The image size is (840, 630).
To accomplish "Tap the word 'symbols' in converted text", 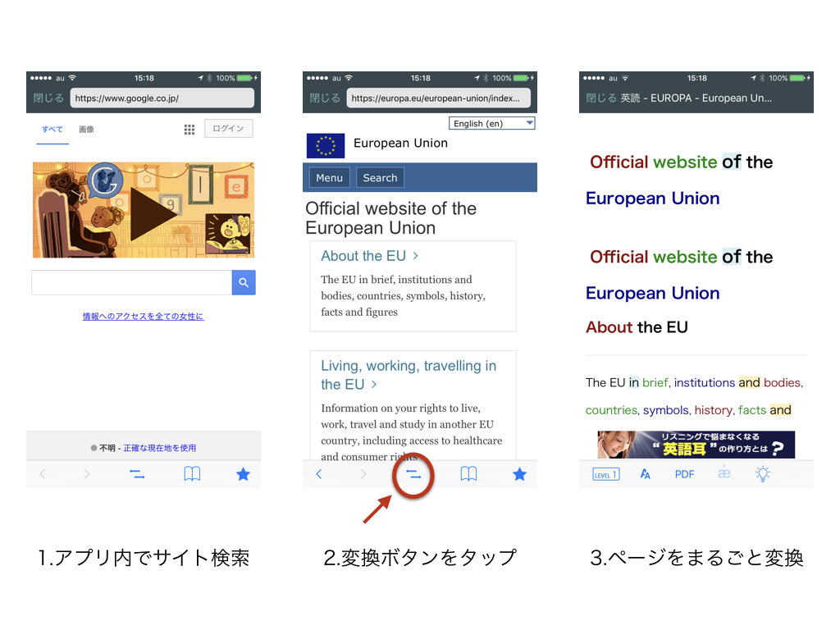I will [666, 410].
